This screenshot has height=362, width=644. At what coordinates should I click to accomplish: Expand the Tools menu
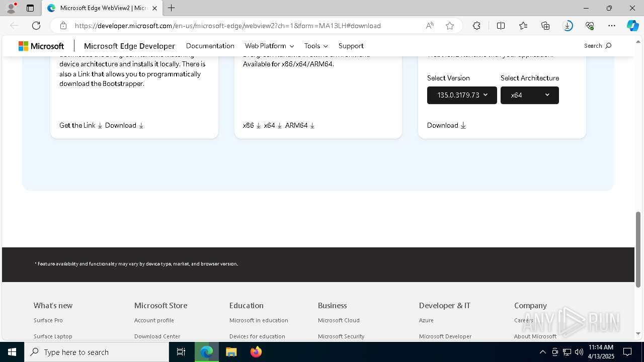click(316, 46)
